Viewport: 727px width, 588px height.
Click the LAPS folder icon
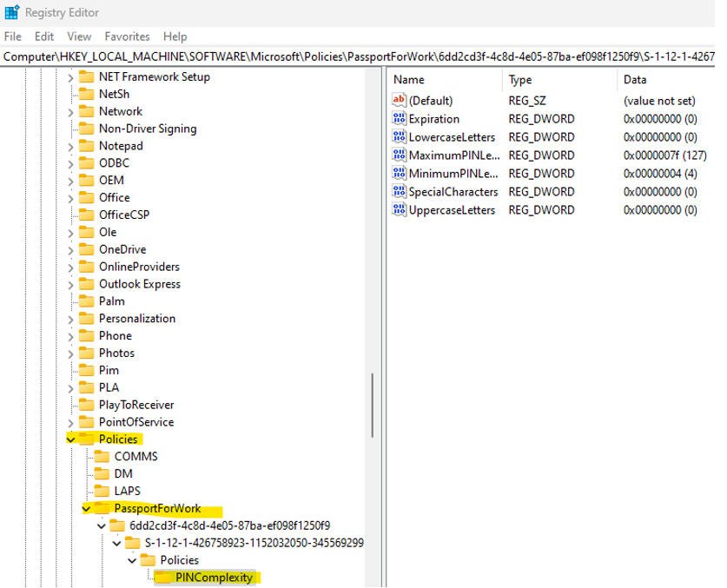(x=102, y=491)
